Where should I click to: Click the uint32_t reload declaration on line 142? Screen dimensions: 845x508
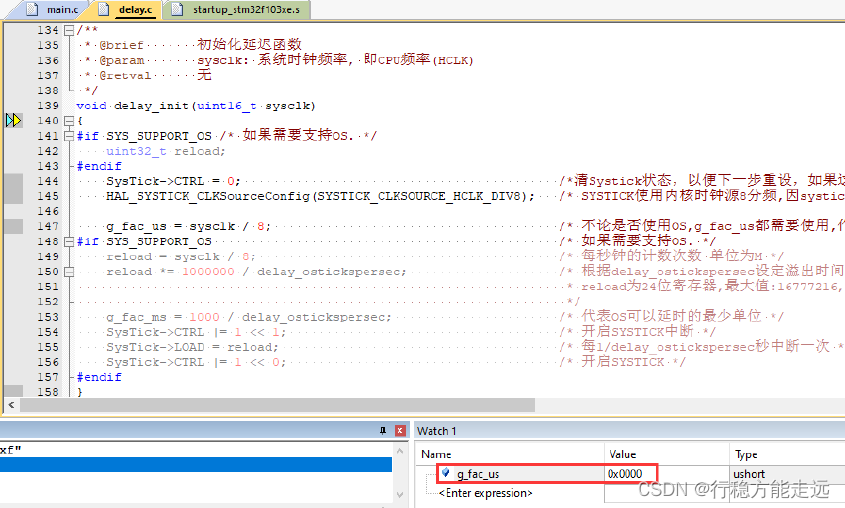tap(165, 151)
